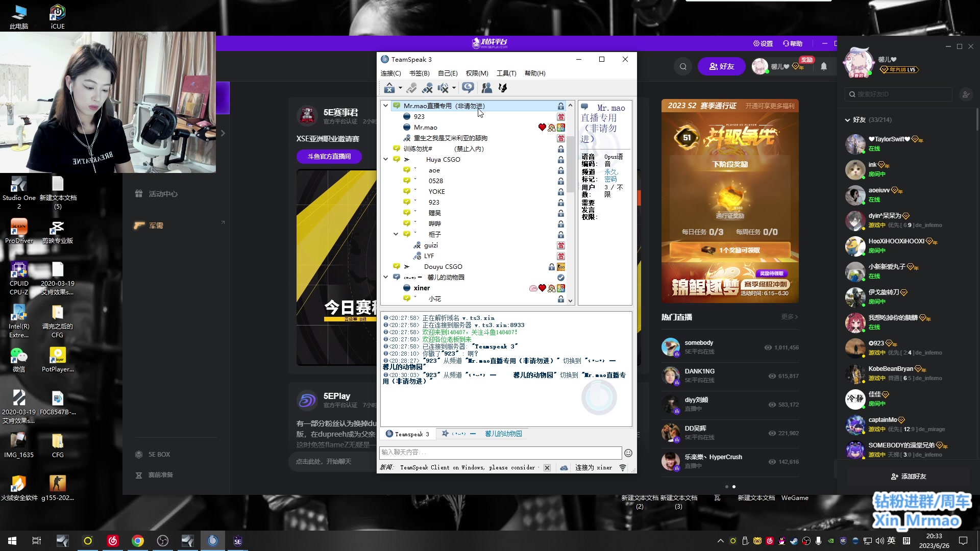980x551 pixels.
Task: Click the channel tree vertical scrollbar thumb
Action: [x=570, y=164]
